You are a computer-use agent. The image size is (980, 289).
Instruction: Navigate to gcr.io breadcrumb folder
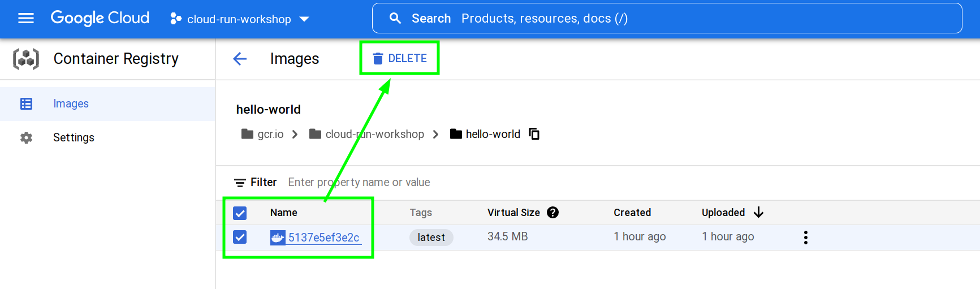270,134
